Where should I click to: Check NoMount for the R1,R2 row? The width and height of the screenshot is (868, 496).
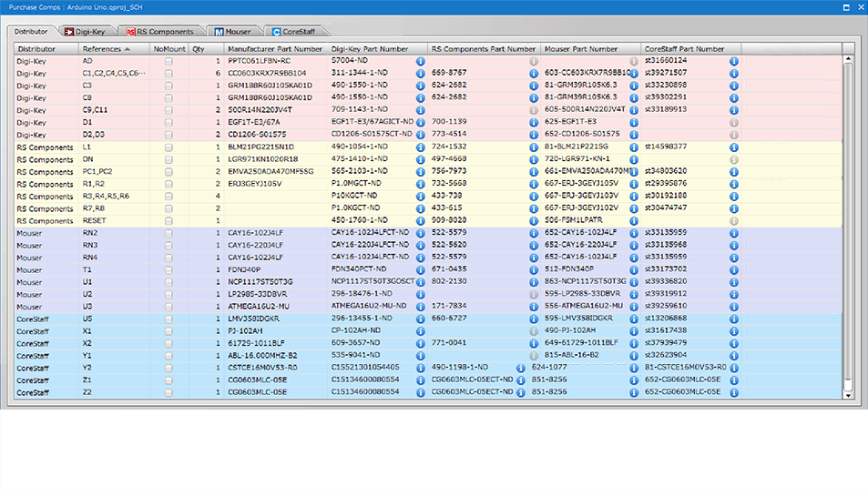(x=168, y=184)
